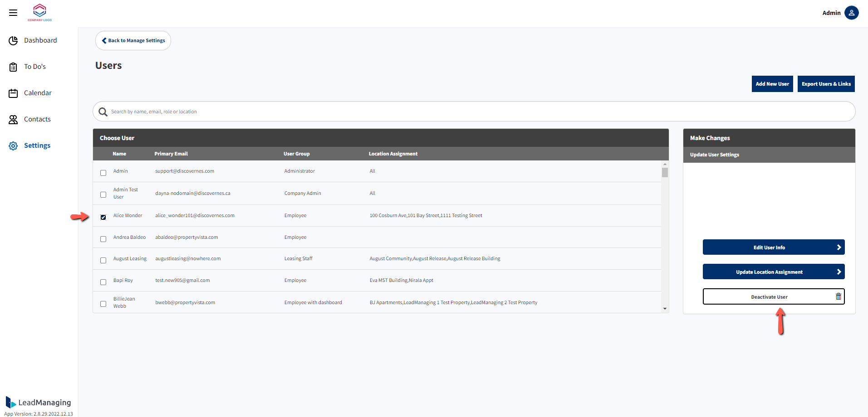
Task: Click the Administrator group cell
Action: (299, 171)
